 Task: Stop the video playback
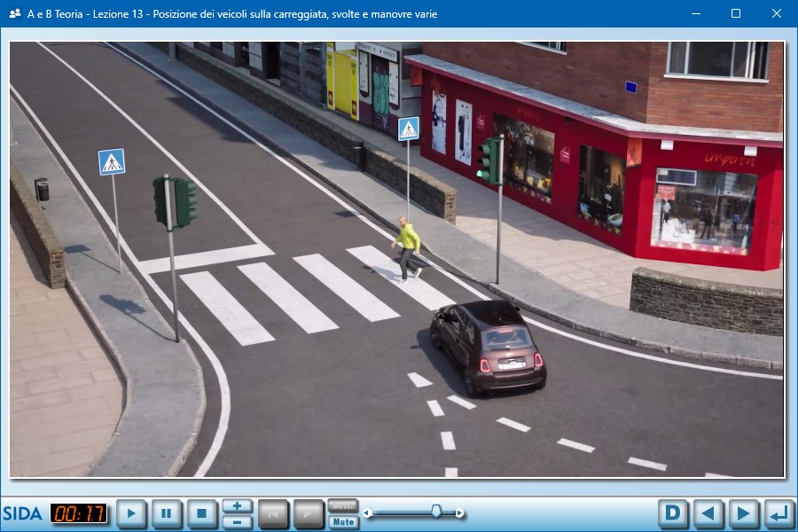(x=202, y=513)
